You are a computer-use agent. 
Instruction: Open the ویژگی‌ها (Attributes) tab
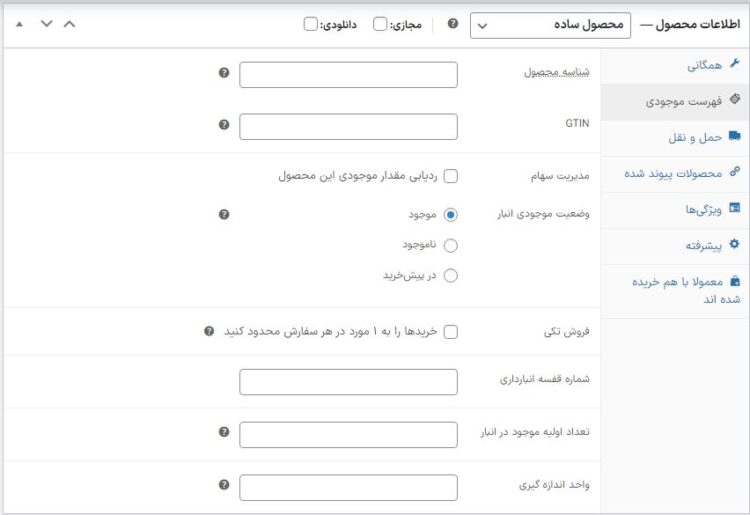pyautogui.click(x=675, y=210)
